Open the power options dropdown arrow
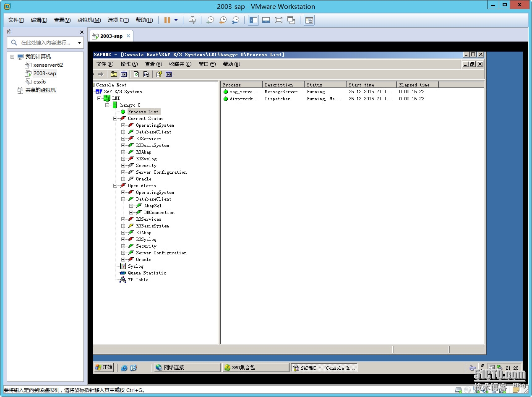532x397 pixels. pos(176,20)
